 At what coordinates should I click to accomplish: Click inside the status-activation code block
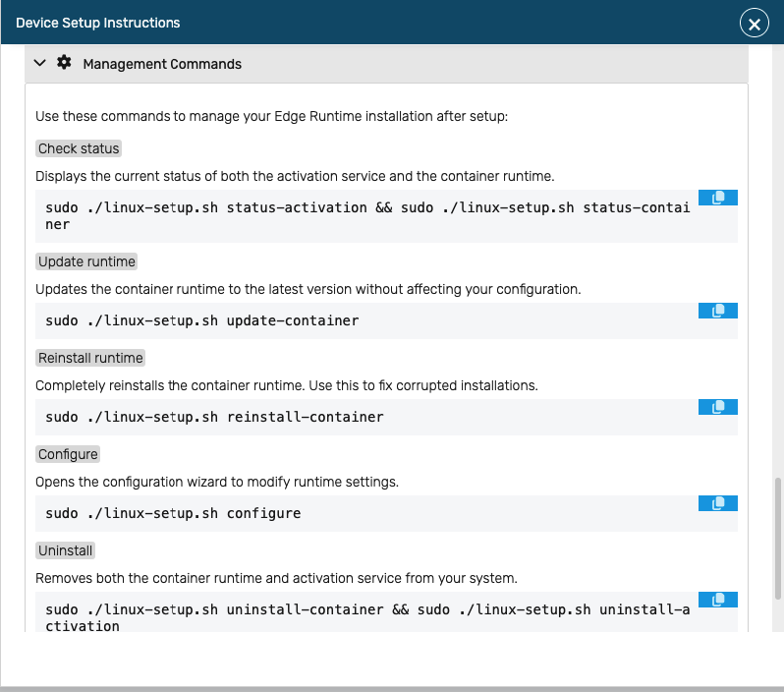[366, 216]
